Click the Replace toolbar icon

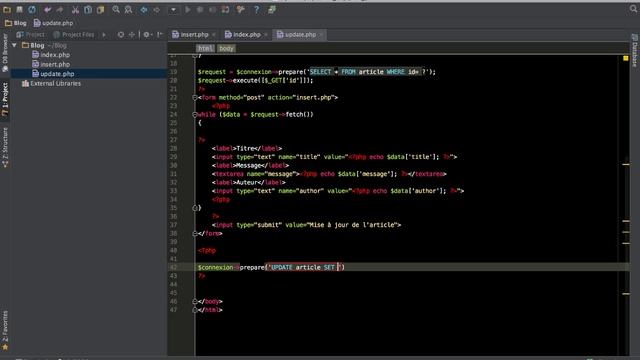point(128,9)
